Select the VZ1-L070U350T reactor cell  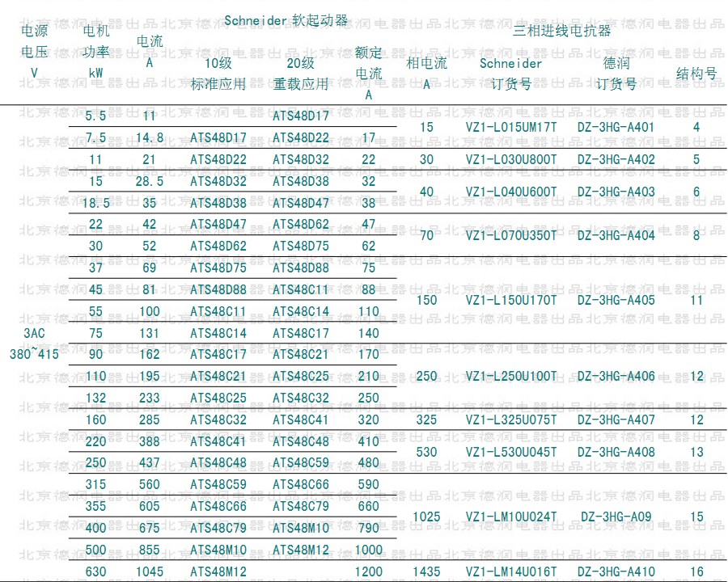511,236
